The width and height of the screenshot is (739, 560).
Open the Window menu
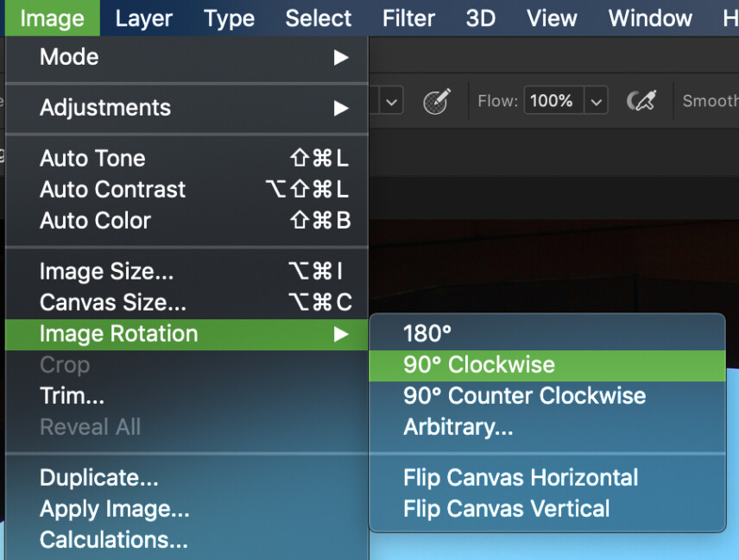[649, 18]
